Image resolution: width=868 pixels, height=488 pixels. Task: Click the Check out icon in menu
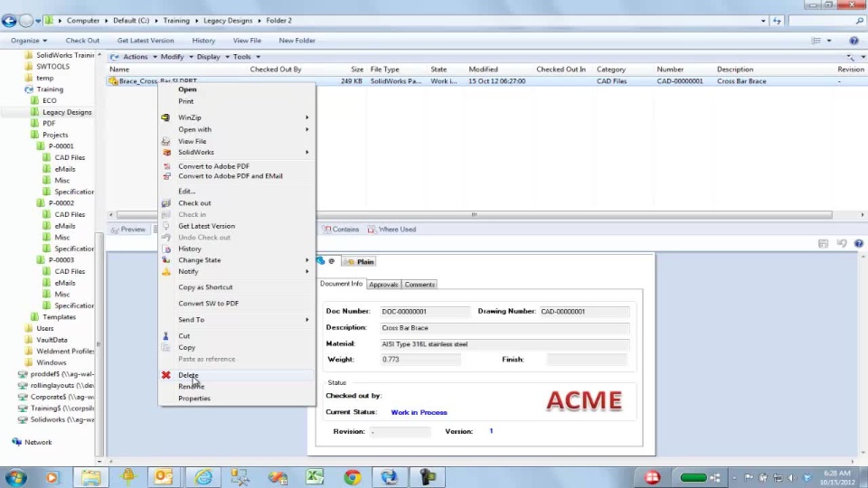pyautogui.click(x=165, y=203)
